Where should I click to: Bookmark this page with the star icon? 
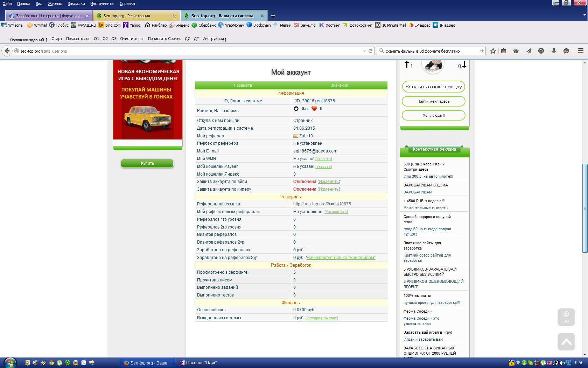493,51
